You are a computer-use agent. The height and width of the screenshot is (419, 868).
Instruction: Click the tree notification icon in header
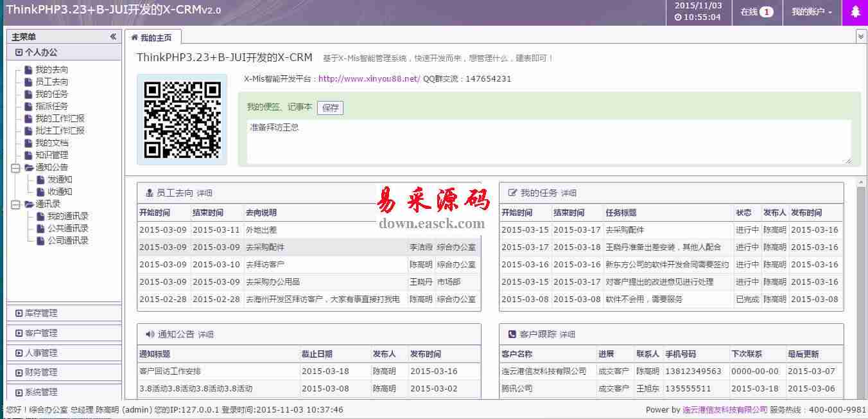coord(855,12)
